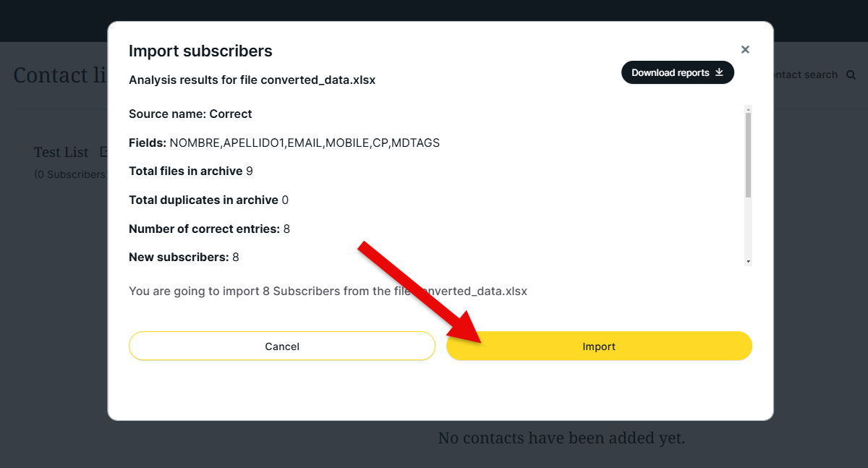The image size is (868, 468).
Task: Click the edit icon beside Test List
Action: (103, 153)
